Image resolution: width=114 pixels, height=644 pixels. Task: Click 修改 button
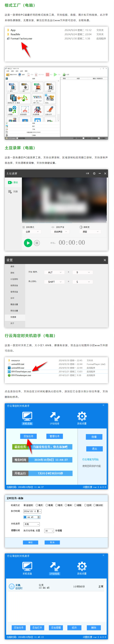pyautogui.click(x=74, y=627)
